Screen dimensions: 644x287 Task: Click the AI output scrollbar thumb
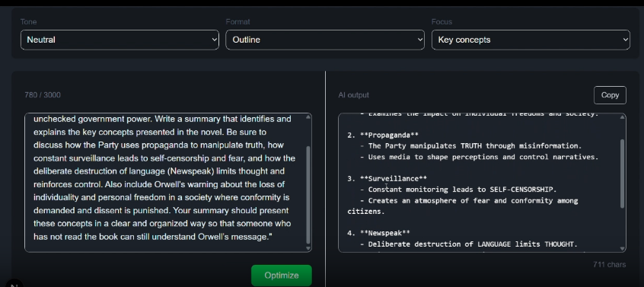coord(623,174)
